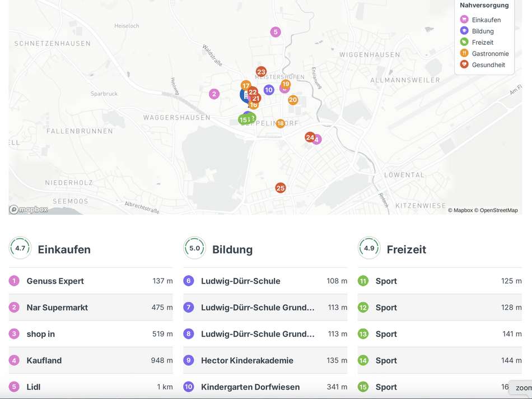Click the 4.9 Freizeit score ring
This screenshot has width=532, height=399.
point(369,249)
